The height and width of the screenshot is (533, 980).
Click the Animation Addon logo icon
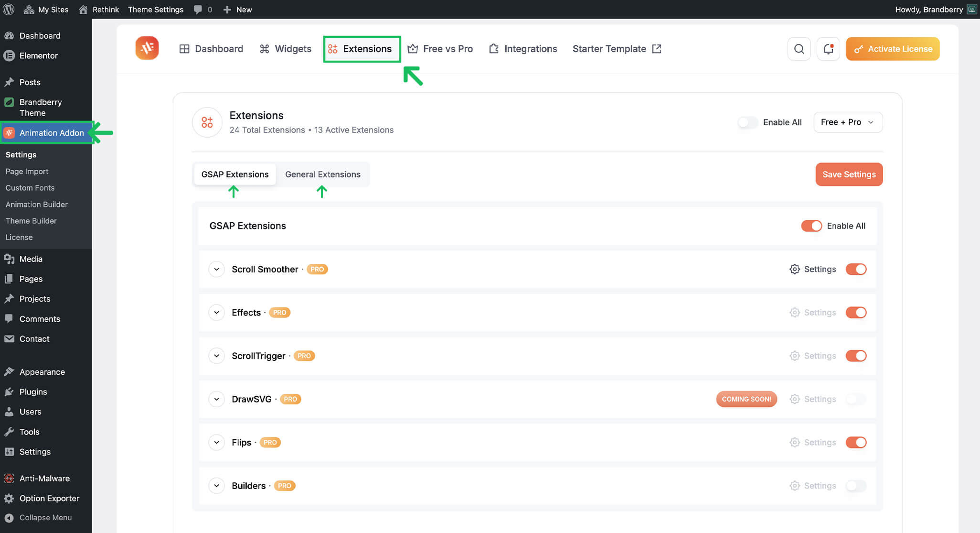(147, 48)
